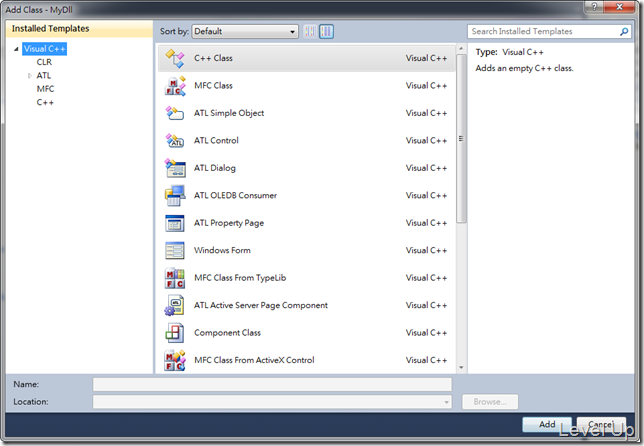Select 'ATL Active Server Page Component' name
Image resolution: width=644 pixels, height=446 pixels.
[261, 306]
